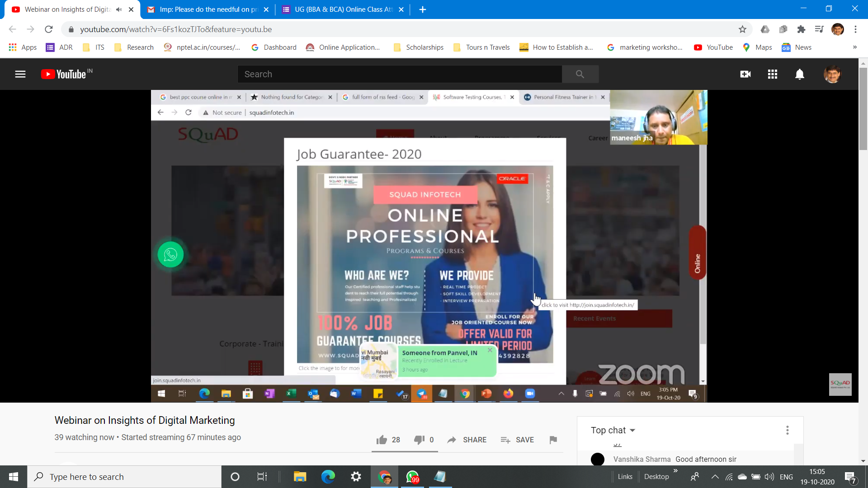Open Windows Start menu
868x488 pixels.
pos(14,477)
